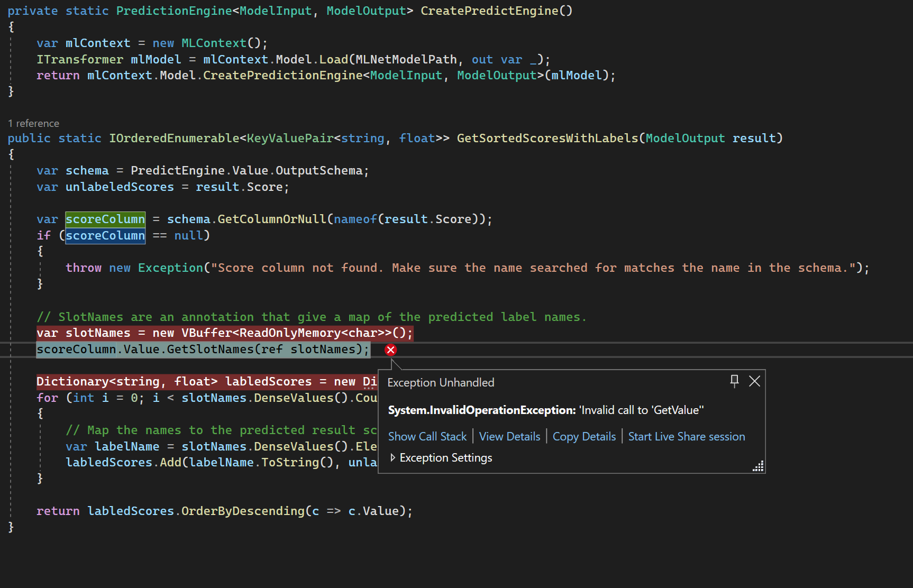913x588 pixels.
Task: Pin the Exception Unhandled popup
Action: click(x=734, y=381)
